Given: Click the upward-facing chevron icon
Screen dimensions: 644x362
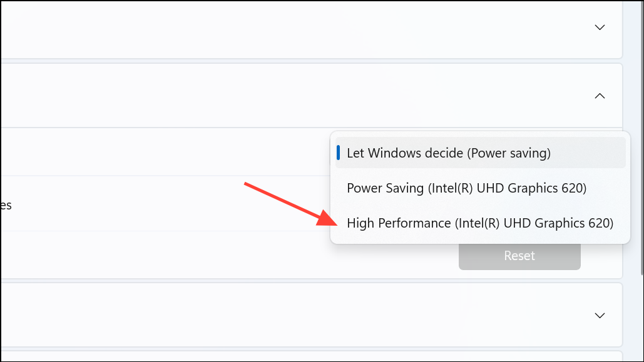Looking at the screenshot, I should 599,96.
